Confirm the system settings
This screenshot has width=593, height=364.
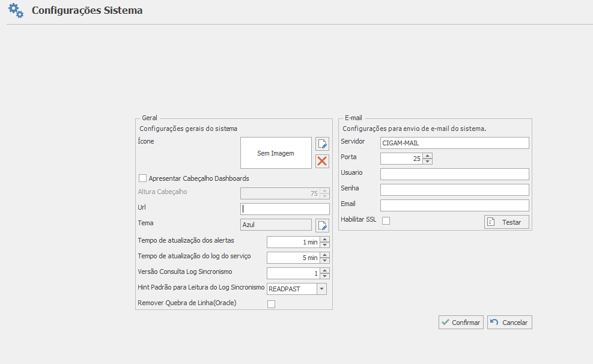tap(461, 323)
